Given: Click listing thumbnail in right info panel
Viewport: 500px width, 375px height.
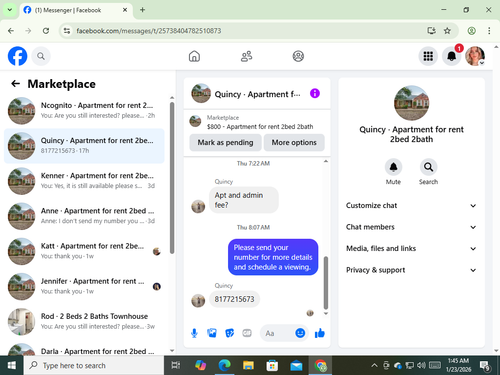Looking at the screenshot, I should [411, 103].
